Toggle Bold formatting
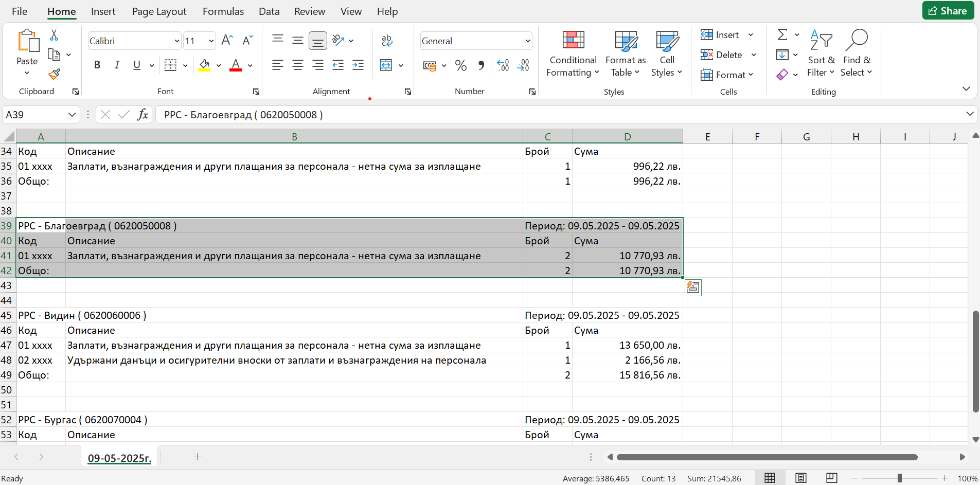 pos(97,65)
